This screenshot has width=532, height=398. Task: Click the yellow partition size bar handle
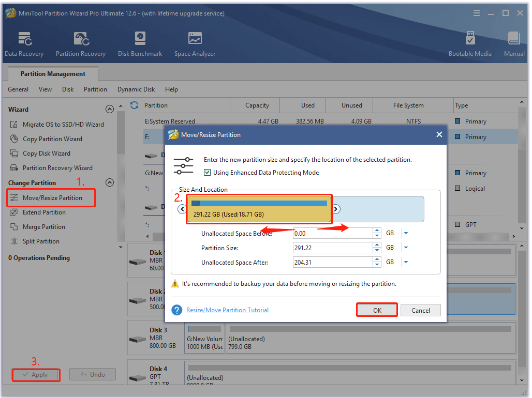tap(259, 209)
